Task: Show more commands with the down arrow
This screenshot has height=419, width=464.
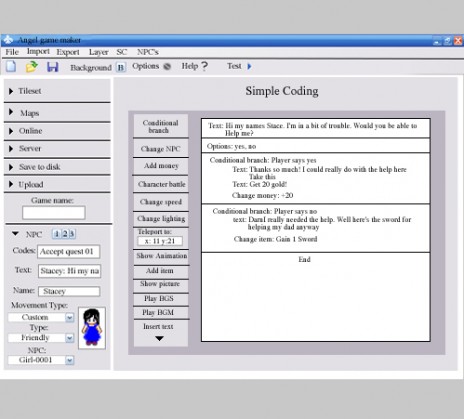Action: 159,339
